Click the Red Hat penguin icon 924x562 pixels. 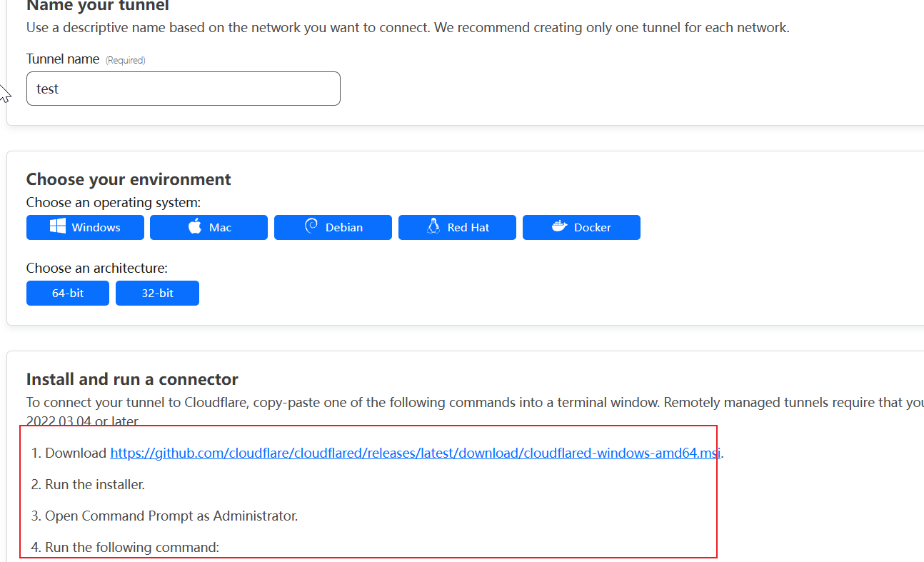pyautogui.click(x=433, y=227)
